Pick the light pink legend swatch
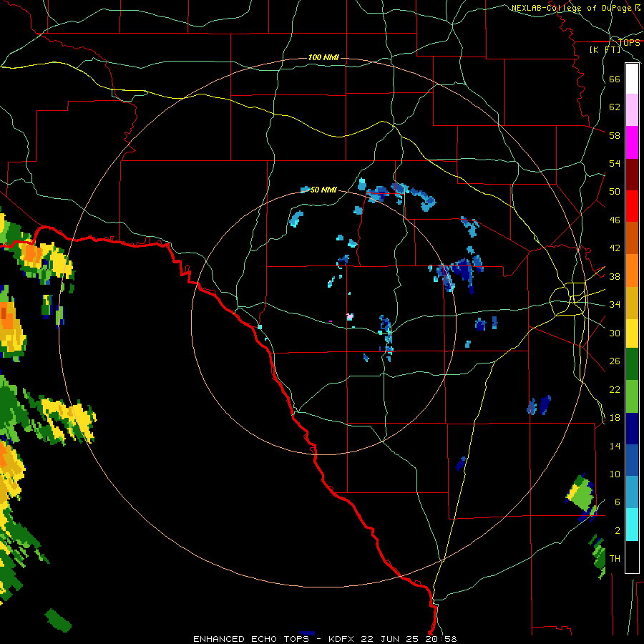The image size is (644, 644). coord(632,109)
